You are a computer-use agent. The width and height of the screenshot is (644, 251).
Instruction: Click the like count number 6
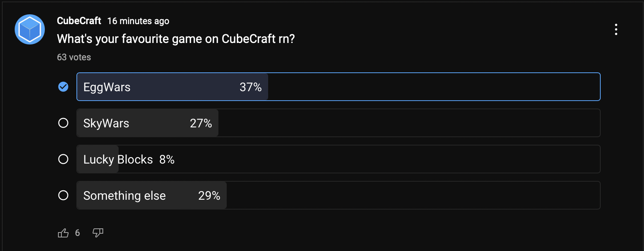pyautogui.click(x=78, y=233)
